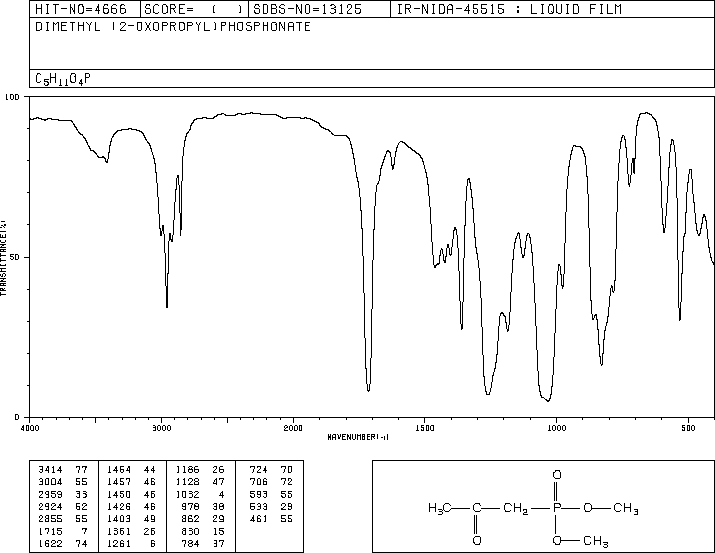Screen dimensions: 715x553
Task: Click the 2000 tick label on the x-axis
Action: (293, 428)
